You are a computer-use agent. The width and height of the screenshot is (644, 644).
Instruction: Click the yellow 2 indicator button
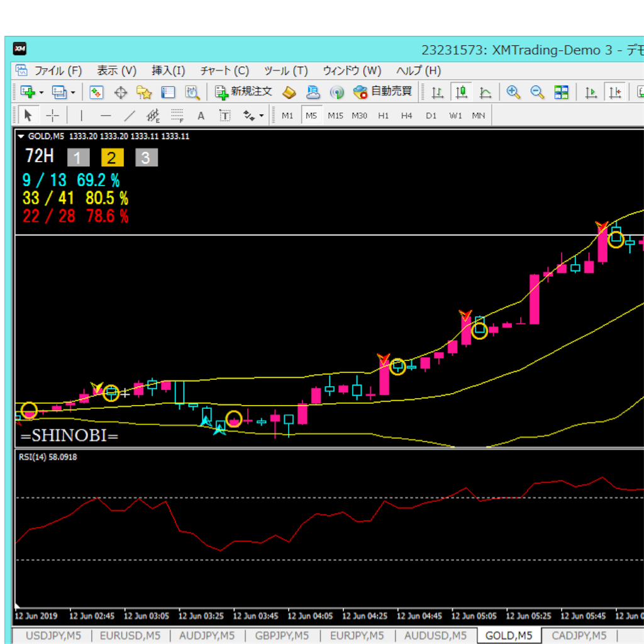pyautogui.click(x=113, y=158)
